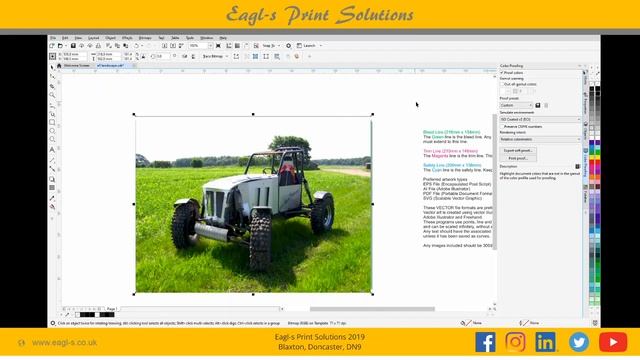Open LinkedIn icon in footer
Viewport: 640px width, 360px height.
tap(546, 342)
